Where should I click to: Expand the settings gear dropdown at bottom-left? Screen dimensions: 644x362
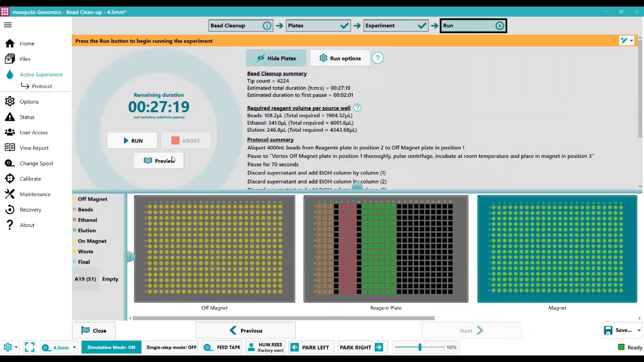click(x=16, y=347)
